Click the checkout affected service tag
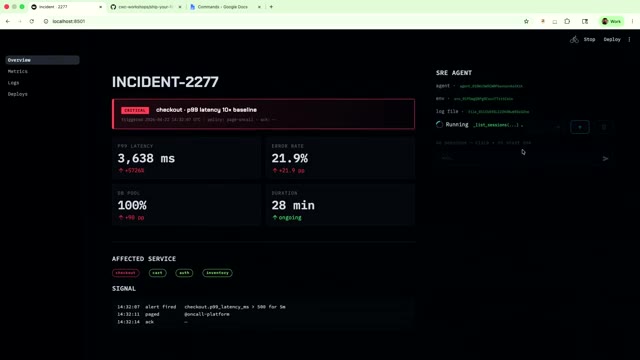Image resolution: width=640 pixels, height=360 pixels. coord(126,273)
